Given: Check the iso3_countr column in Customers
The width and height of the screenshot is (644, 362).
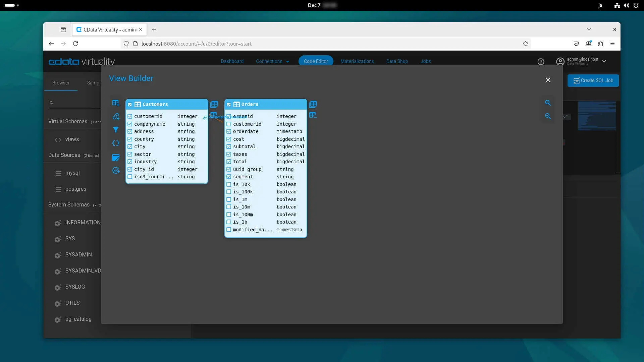Looking at the screenshot, I should point(130,177).
